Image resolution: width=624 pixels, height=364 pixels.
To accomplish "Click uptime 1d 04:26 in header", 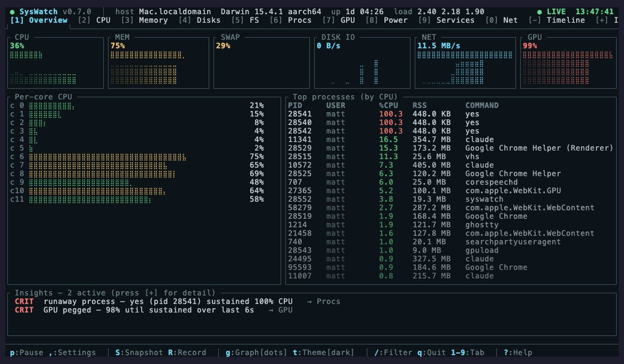I will 357,11.
